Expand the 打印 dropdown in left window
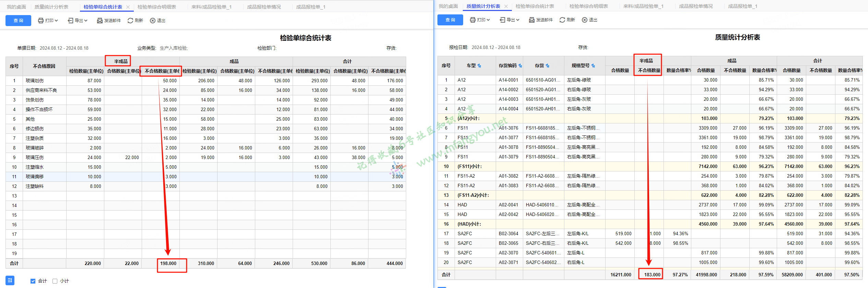The height and width of the screenshot is (288, 868). pos(48,21)
